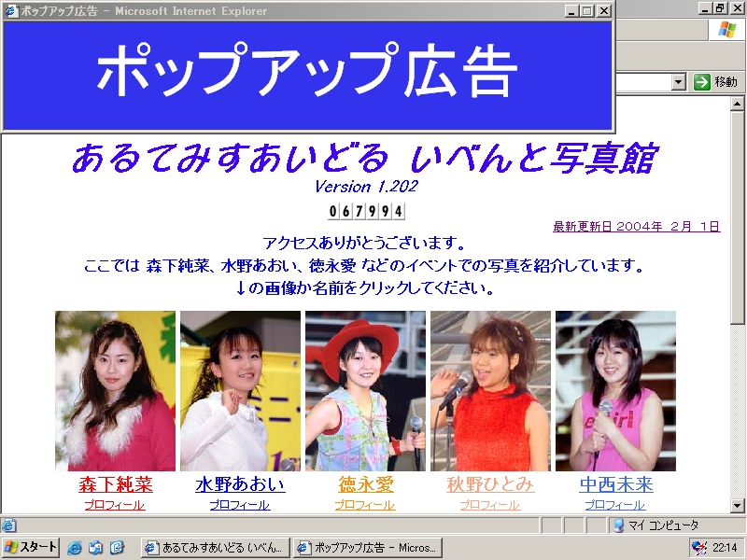747x560 pixels.
Task: Click the scrollbar down arrow
Action: [x=737, y=506]
